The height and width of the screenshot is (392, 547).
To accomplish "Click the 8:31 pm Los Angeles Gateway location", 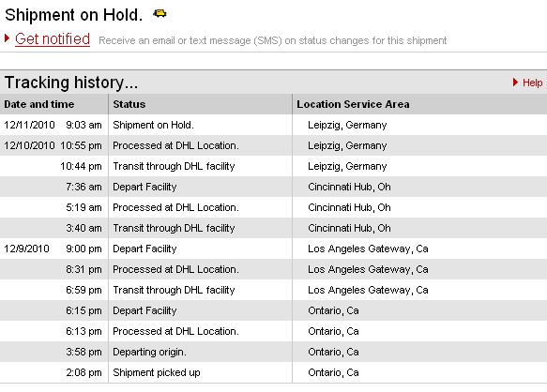I will 368,269.
